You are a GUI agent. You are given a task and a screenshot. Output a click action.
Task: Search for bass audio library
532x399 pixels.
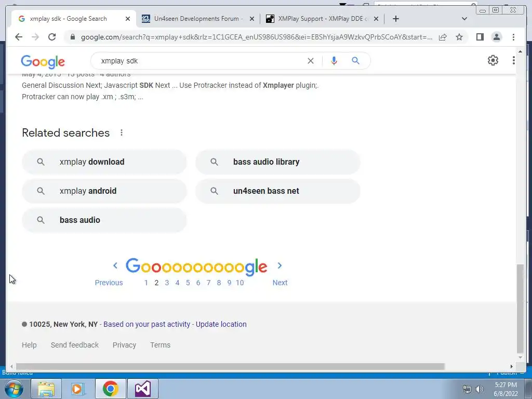click(x=278, y=162)
